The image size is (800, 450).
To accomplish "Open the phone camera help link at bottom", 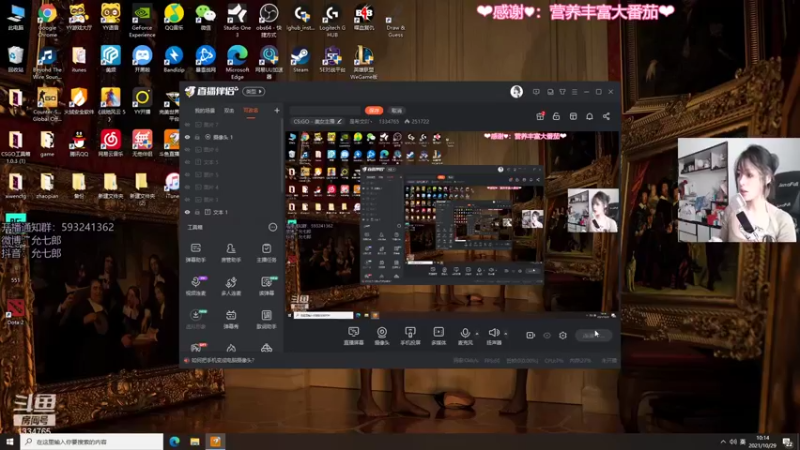I will pos(222,360).
